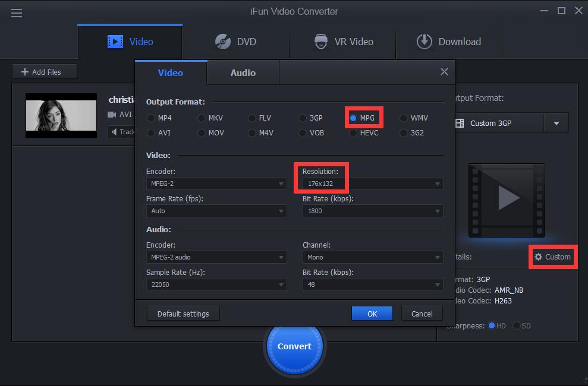Click the VR headset icon
The width and height of the screenshot is (588, 386).
[321, 42]
